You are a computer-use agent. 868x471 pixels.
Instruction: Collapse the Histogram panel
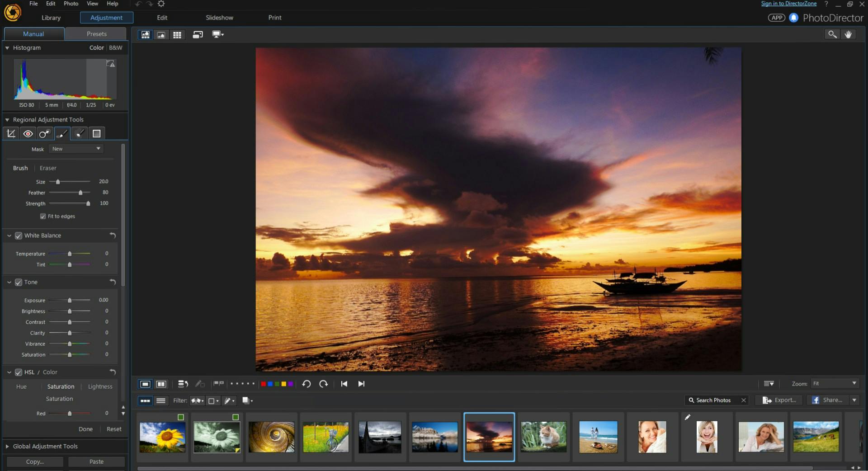coord(7,48)
